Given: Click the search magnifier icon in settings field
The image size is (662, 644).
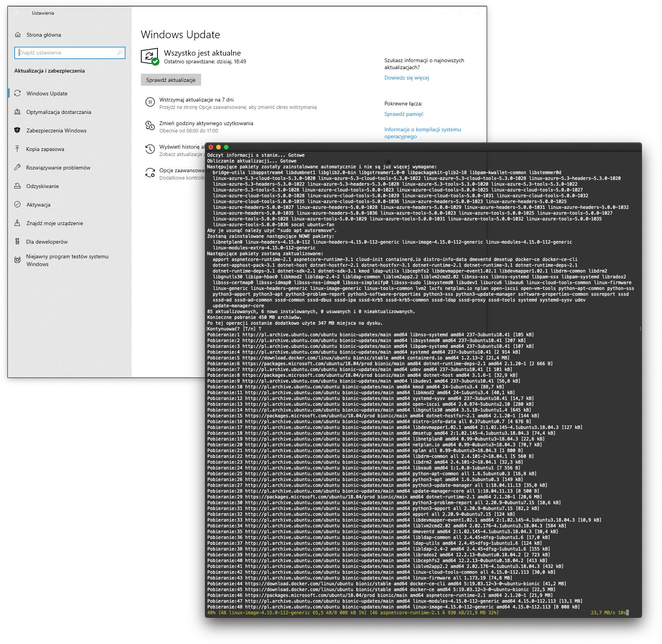Looking at the screenshot, I should [x=120, y=53].
